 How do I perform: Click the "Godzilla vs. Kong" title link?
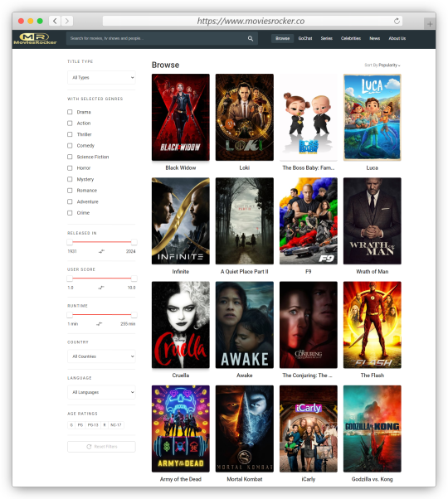373,479
